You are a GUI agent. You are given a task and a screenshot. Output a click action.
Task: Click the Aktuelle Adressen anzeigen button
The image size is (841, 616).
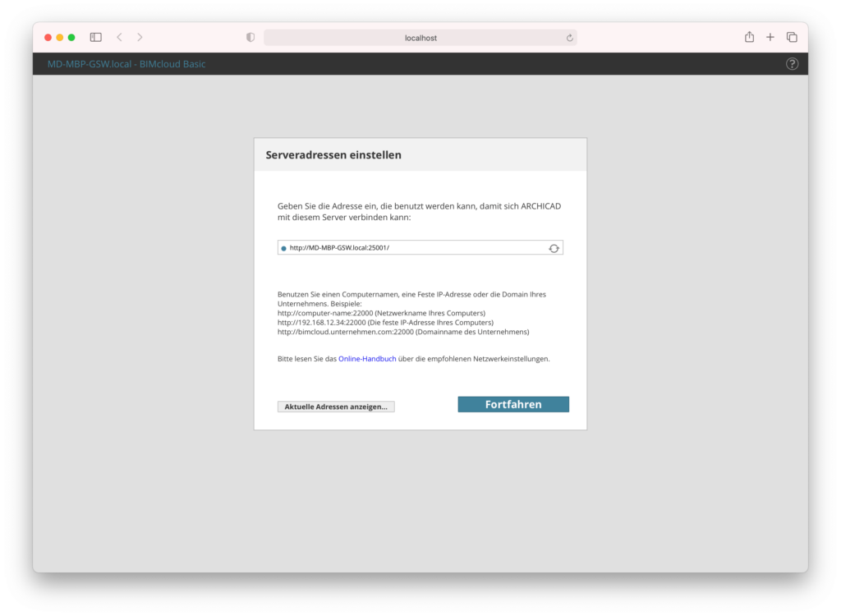[336, 406]
